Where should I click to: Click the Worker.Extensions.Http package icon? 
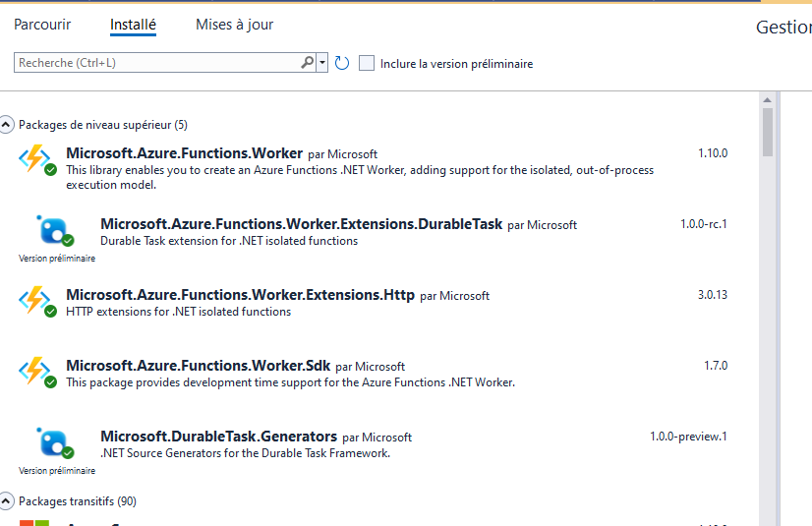(37, 301)
